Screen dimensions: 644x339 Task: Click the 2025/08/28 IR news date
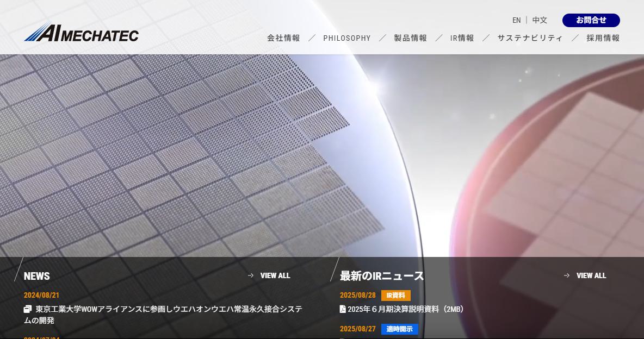tap(358, 295)
